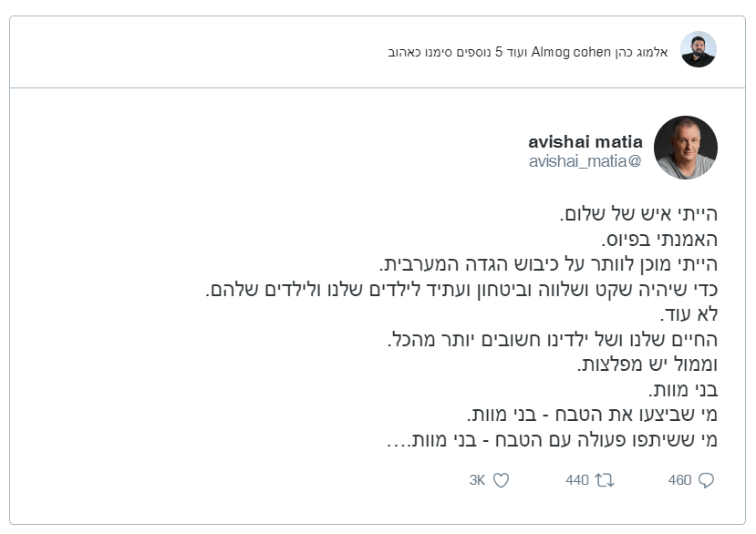Click the 440 retweets count
756x534 pixels.
point(577,480)
